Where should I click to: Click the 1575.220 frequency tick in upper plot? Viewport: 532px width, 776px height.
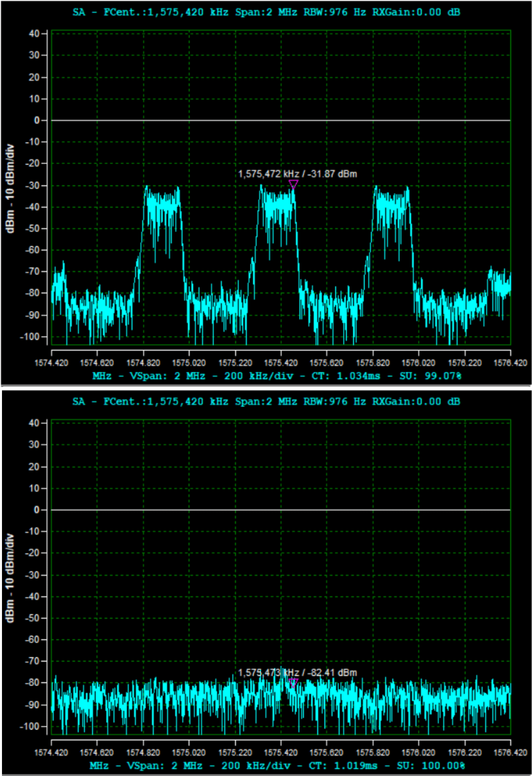(235, 363)
